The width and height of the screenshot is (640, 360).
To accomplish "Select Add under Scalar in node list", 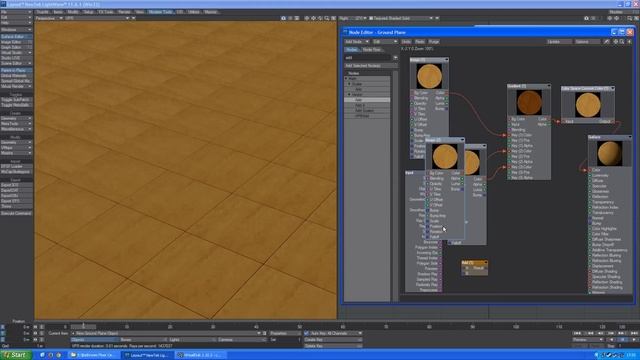I will pyautogui.click(x=367, y=89).
